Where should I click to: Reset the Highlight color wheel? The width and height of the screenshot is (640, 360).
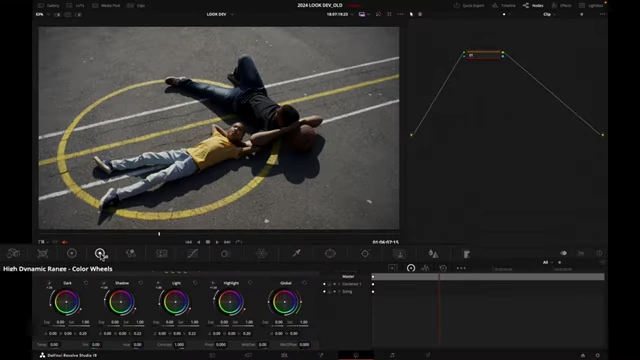250,283
